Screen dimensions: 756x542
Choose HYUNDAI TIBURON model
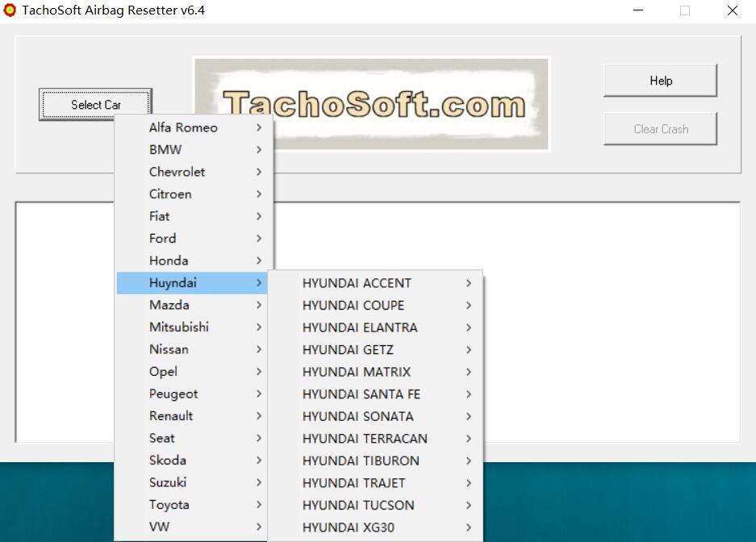pos(375,461)
